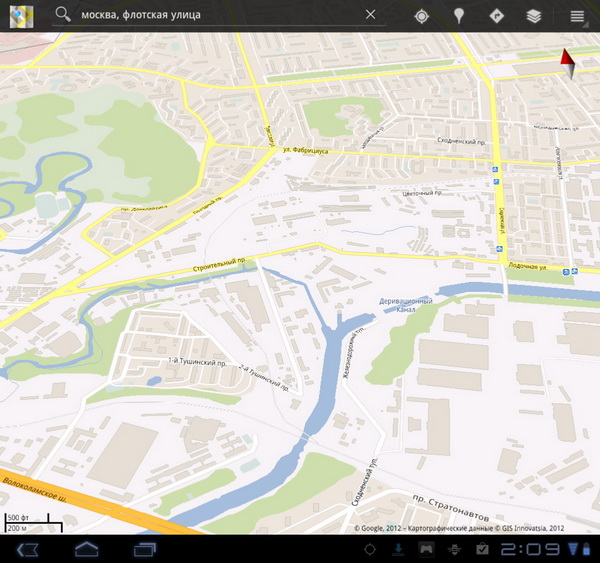600x563 pixels.
Task: Center map on my location
Action: coord(421,16)
